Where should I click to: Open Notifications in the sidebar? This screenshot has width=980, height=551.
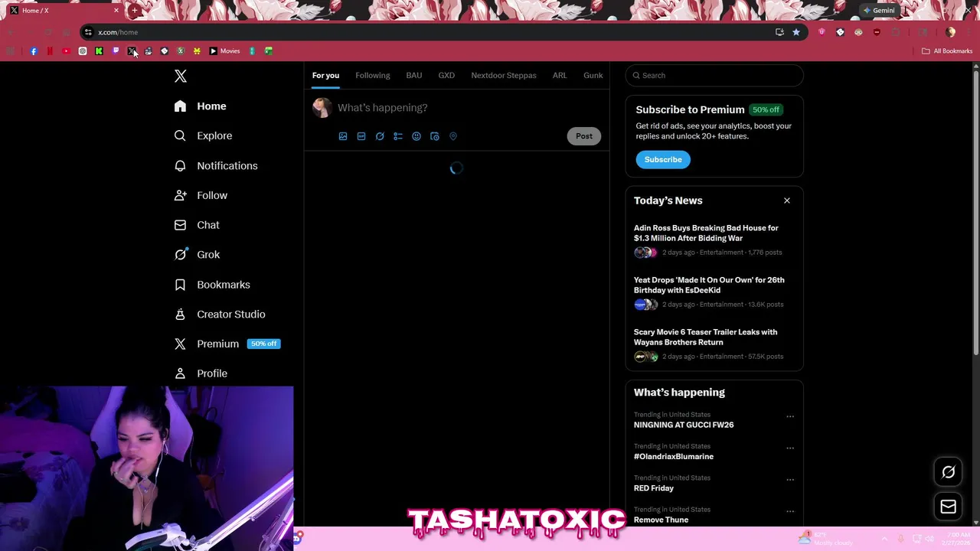(216, 165)
